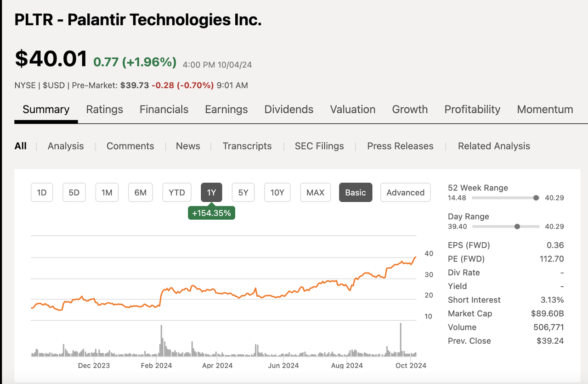Show the MAX chart range

pyautogui.click(x=315, y=193)
